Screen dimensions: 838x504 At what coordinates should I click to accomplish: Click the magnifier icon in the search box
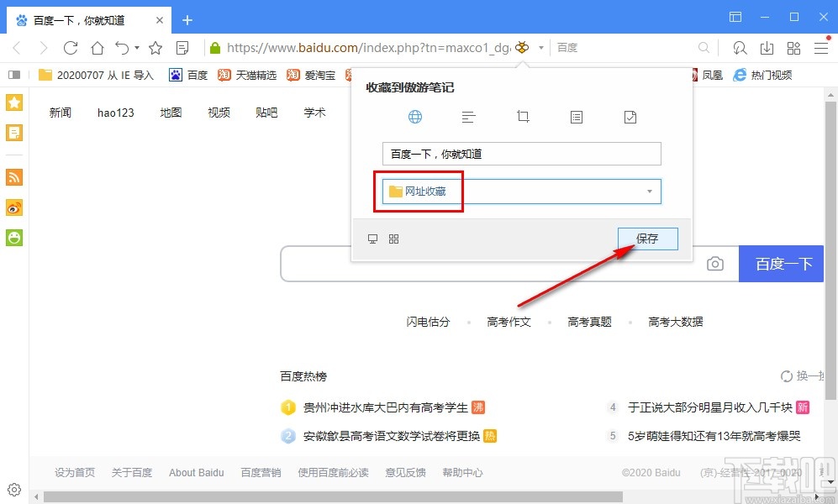point(704,48)
